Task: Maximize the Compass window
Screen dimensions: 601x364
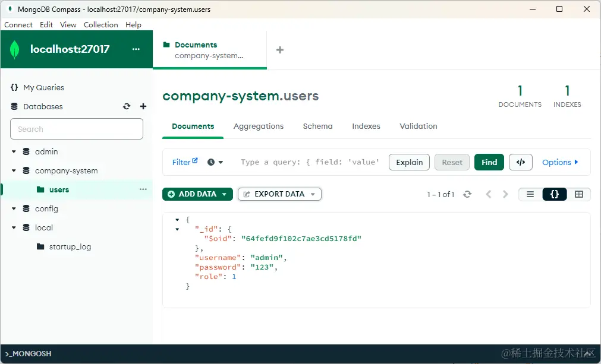Action: 559,9
